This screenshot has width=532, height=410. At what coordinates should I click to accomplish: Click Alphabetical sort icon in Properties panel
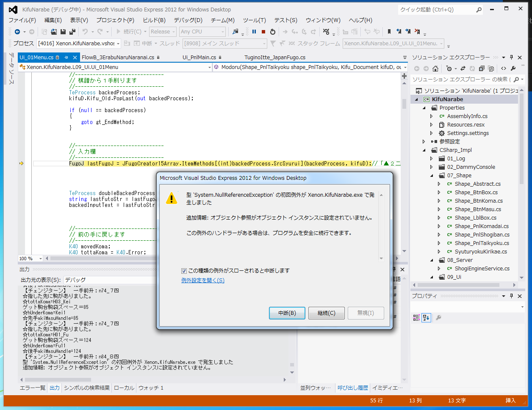[x=426, y=317]
